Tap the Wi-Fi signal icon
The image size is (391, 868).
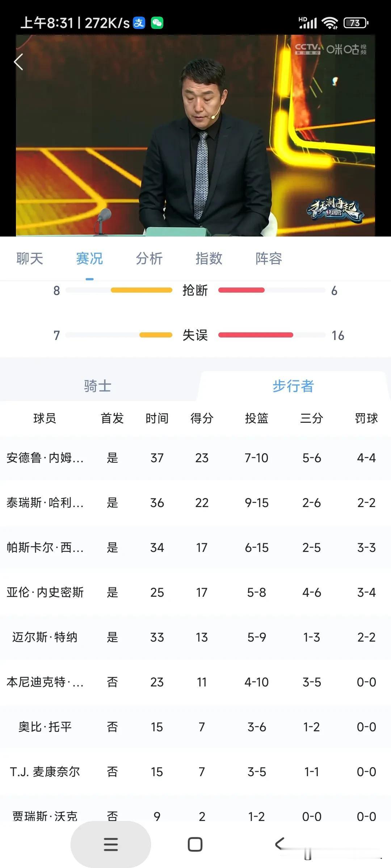330,23
